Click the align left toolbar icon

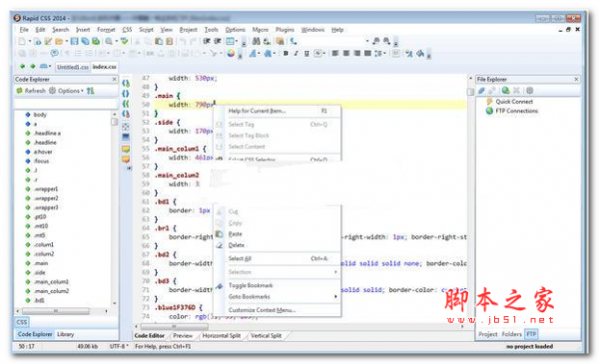335,54
